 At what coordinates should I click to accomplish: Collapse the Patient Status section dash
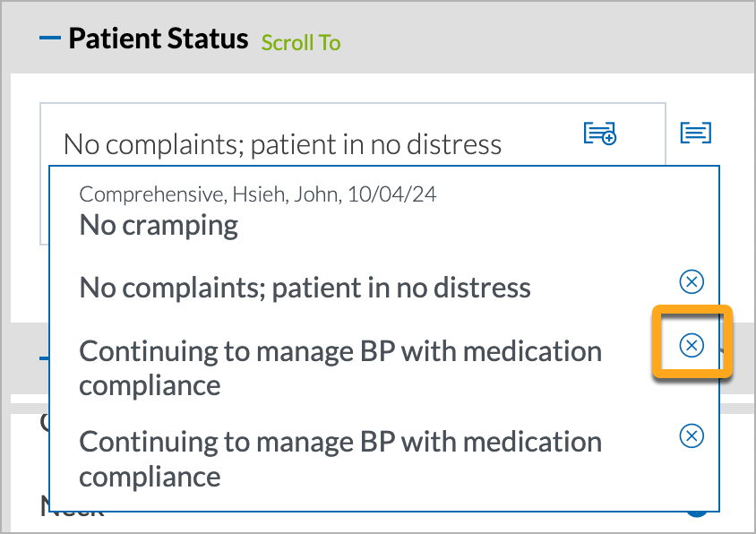pyautogui.click(x=49, y=38)
